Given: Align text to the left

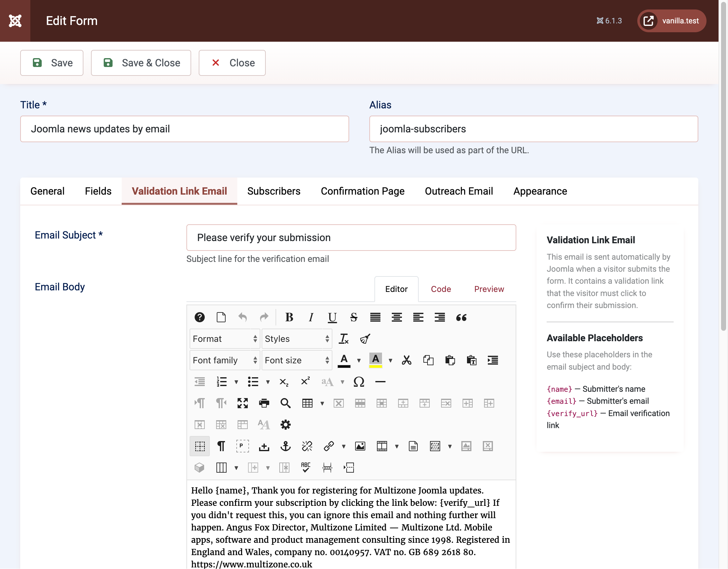Looking at the screenshot, I should (x=418, y=317).
